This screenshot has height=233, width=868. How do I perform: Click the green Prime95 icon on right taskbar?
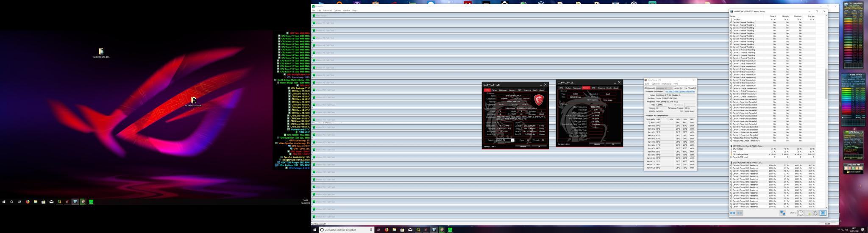click(x=450, y=230)
